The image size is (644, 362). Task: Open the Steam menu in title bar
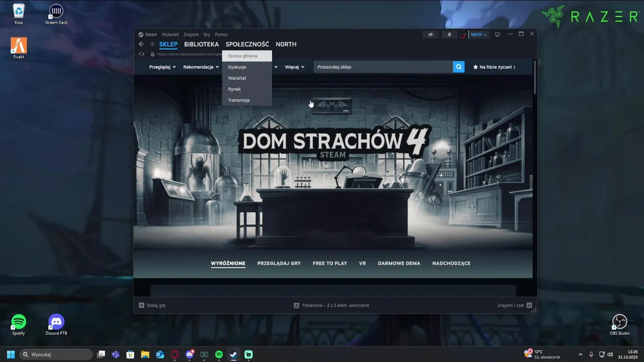pos(148,35)
